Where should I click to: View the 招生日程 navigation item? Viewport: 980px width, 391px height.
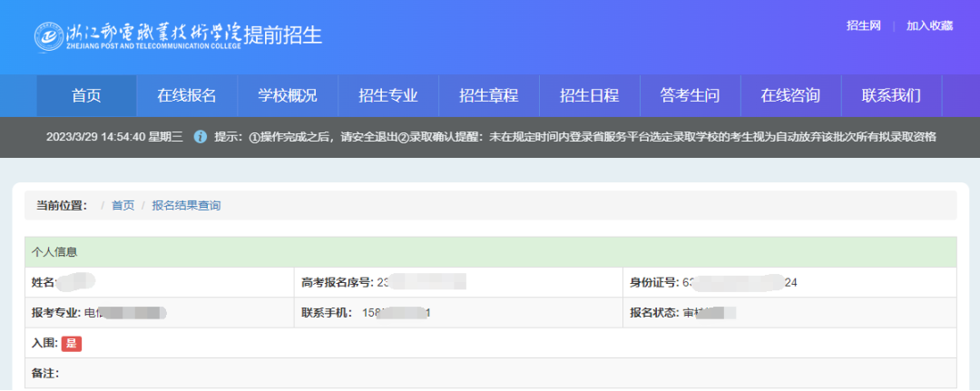(x=590, y=96)
